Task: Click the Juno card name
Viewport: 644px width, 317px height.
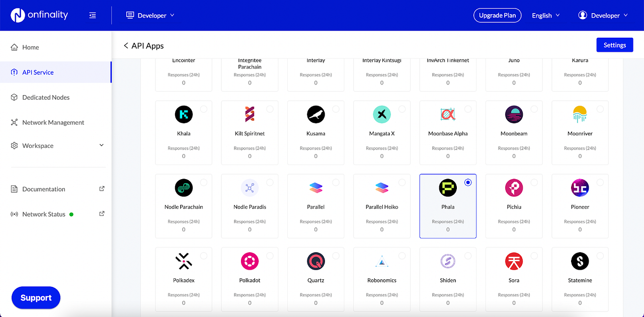Action: 514,60
